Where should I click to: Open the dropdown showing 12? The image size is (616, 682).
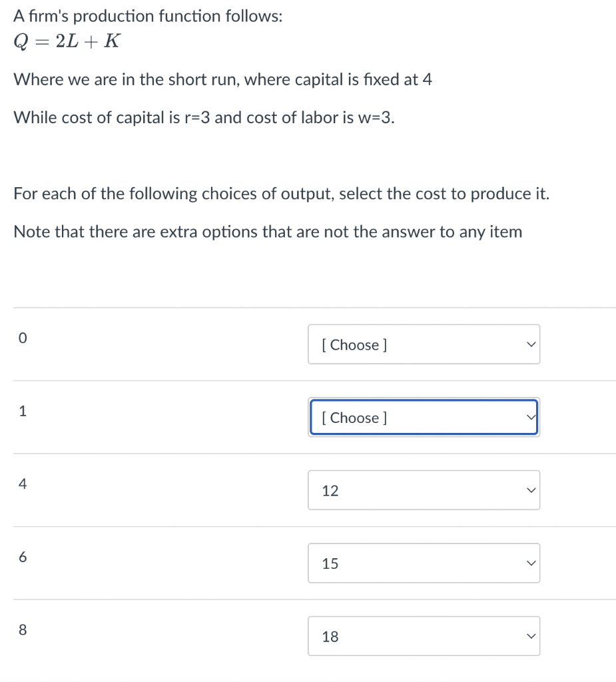pyautogui.click(x=424, y=490)
